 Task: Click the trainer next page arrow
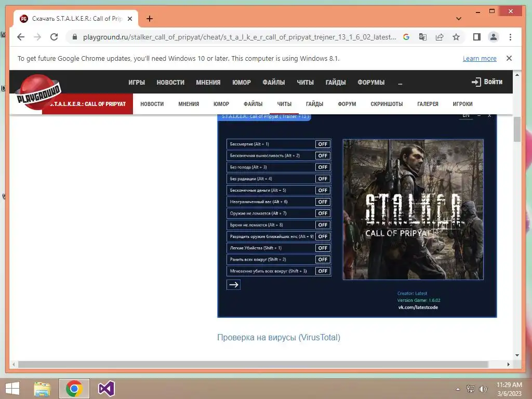233,285
